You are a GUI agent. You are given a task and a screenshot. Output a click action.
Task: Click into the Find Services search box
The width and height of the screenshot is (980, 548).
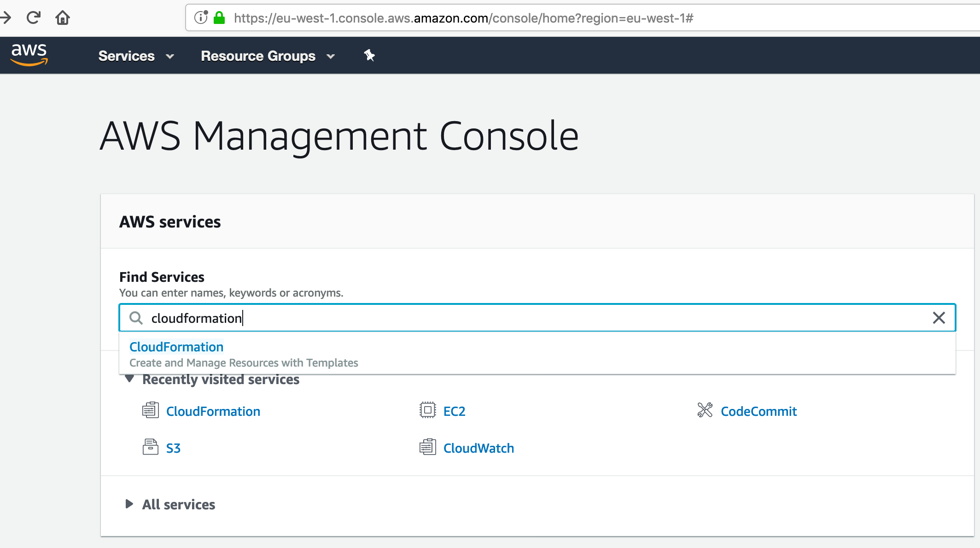click(x=537, y=318)
